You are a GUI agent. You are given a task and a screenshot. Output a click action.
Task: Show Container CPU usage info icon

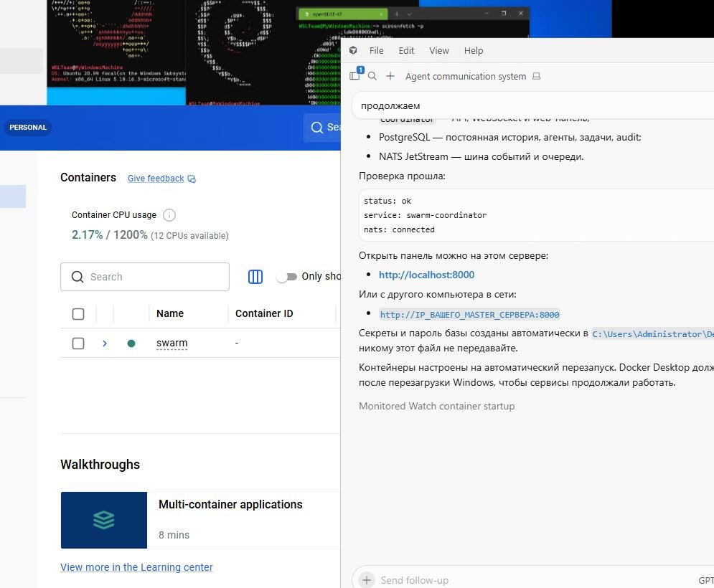[x=169, y=215]
